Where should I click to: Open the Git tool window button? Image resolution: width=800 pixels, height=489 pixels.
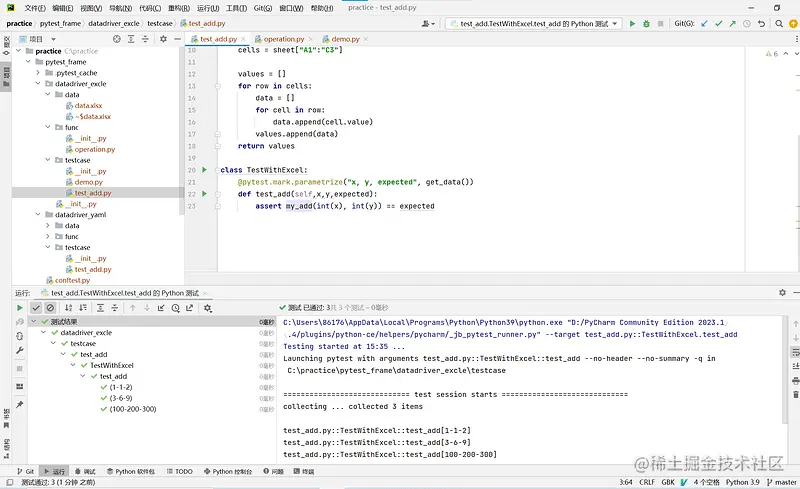(26, 471)
